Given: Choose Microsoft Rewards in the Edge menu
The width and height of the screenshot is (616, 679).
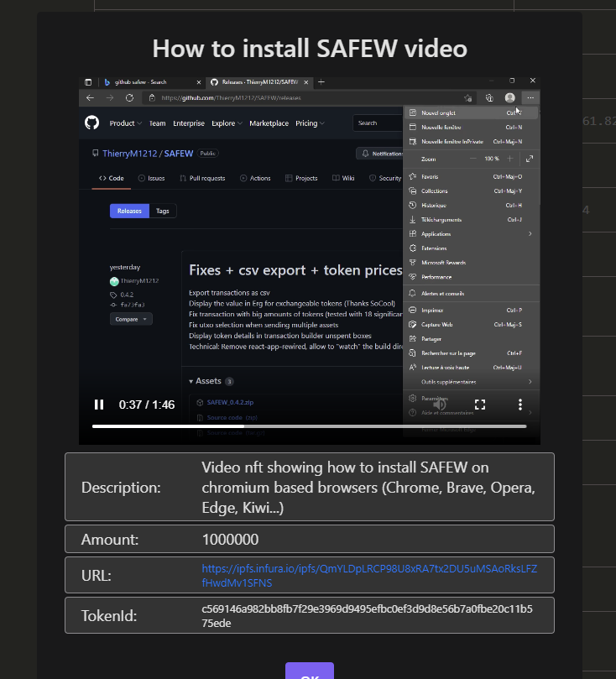Looking at the screenshot, I should pos(472,263).
